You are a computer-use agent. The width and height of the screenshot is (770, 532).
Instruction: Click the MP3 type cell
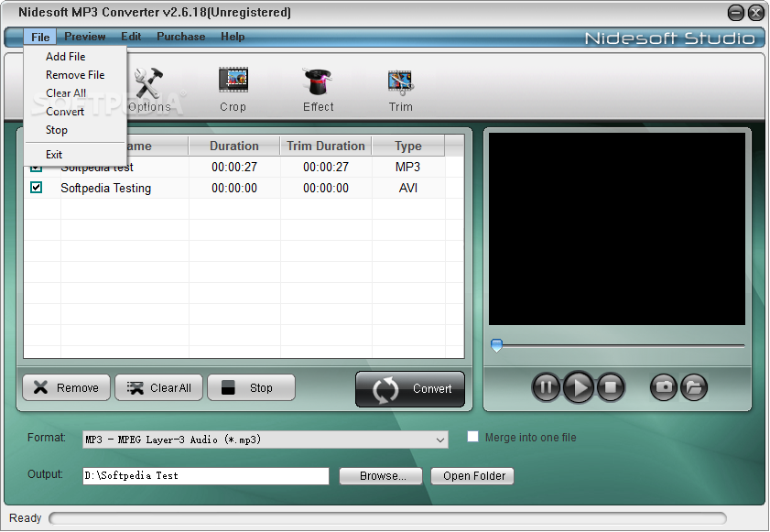click(x=408, y=167)
